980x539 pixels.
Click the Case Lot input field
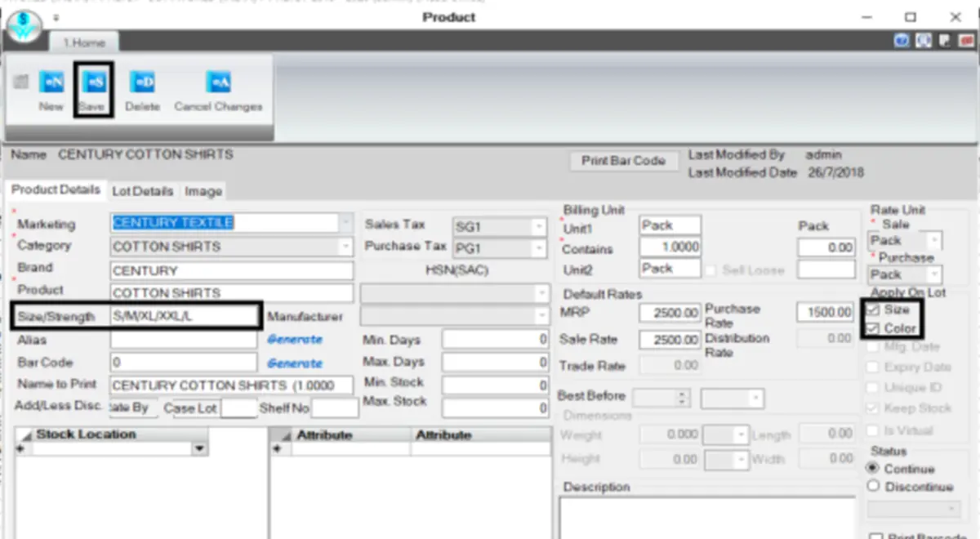(239, 408)
